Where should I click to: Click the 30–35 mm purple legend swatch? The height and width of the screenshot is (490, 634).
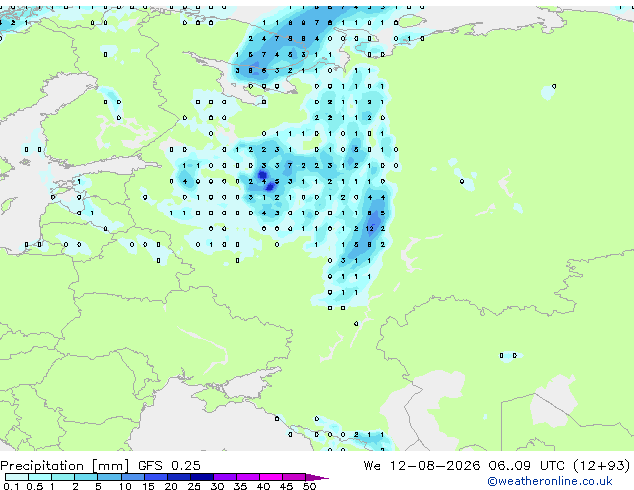(x=224, y=477)
